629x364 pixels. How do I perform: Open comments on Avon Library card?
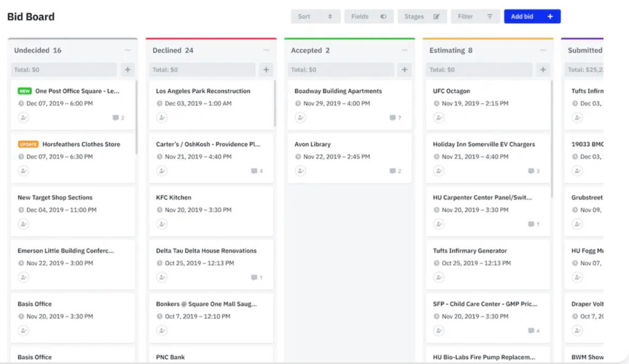click(395, 171)
